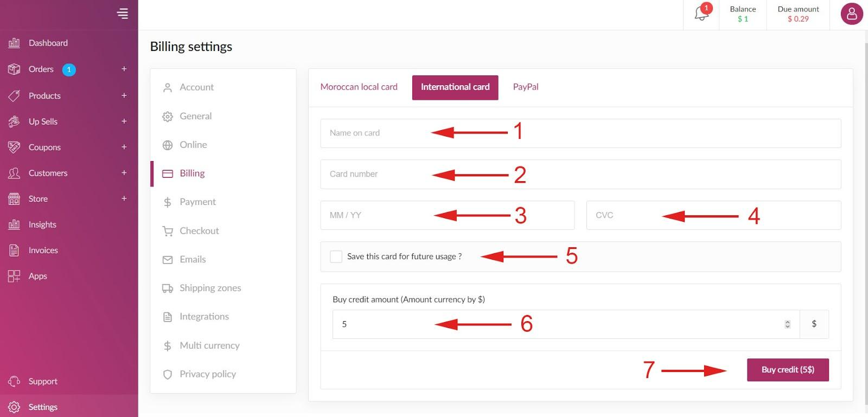Image resolution: width=868 pixels, height=417 pixels.
Task: Open the Multi currency settings section
Action: (x=209, y=345)
